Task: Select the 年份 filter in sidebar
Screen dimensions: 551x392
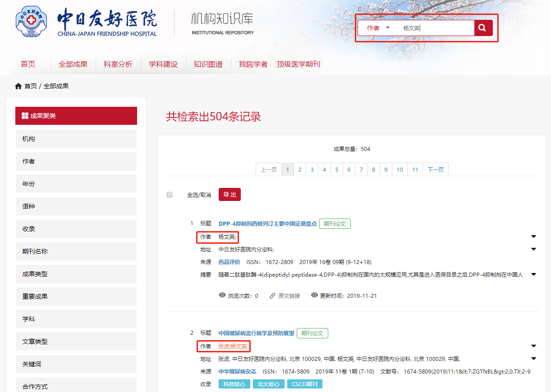Action: click(x=76, y=184)
